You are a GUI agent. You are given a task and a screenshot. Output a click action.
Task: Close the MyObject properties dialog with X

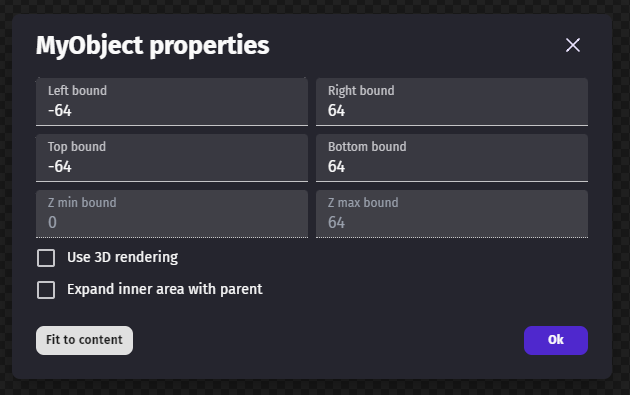coord(573,45)
